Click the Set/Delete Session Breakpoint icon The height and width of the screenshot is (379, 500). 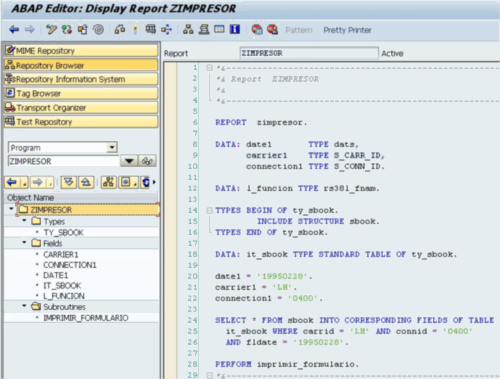(x=257, y=30)
